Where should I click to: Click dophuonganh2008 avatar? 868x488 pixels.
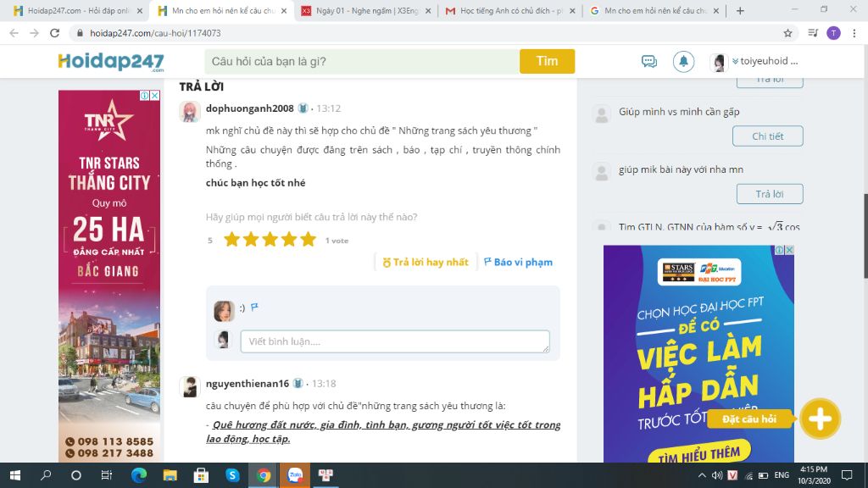190,111
